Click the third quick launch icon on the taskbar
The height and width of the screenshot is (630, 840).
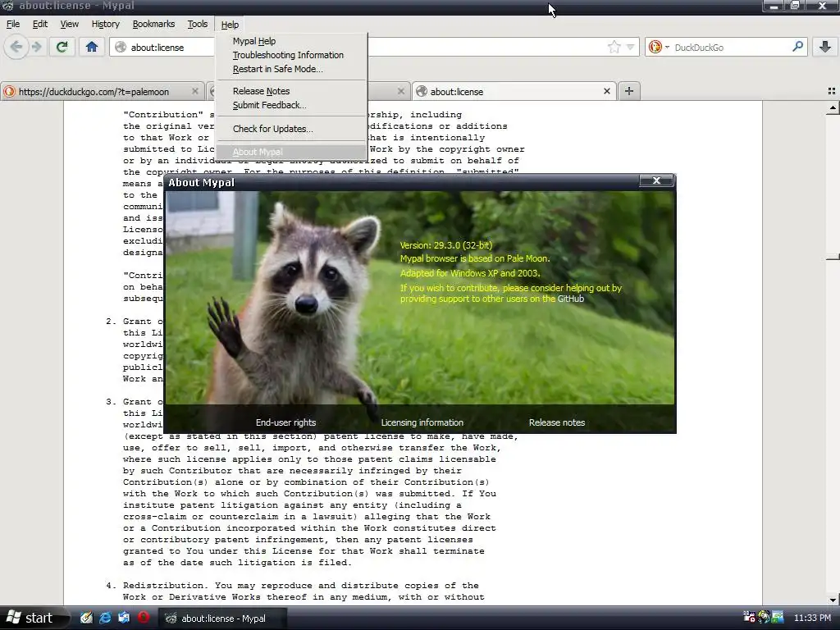point(124,618)
